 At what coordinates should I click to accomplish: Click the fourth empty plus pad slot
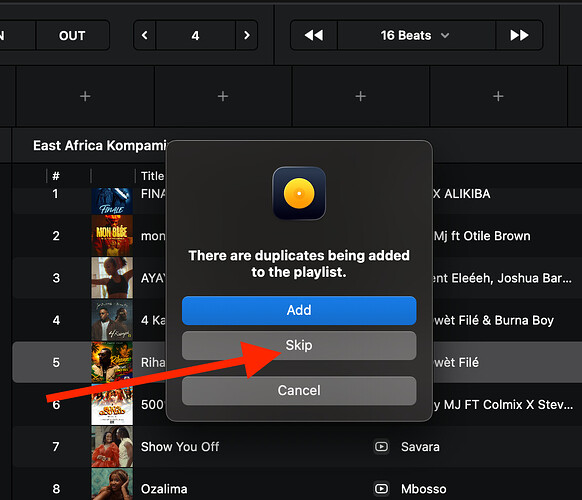[x=498, y=97]
